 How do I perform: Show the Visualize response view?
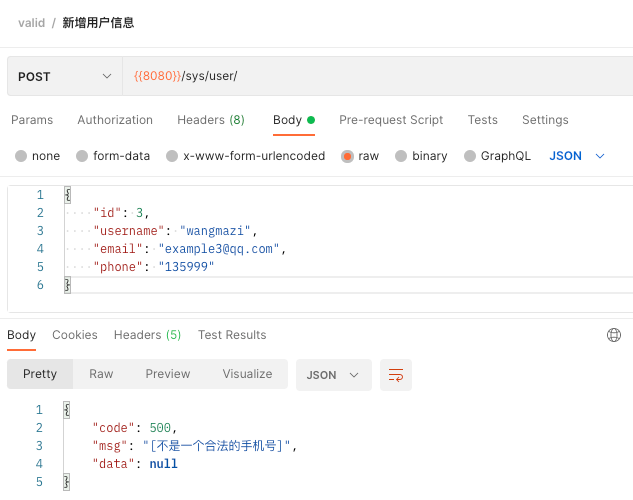pos(247,374)
